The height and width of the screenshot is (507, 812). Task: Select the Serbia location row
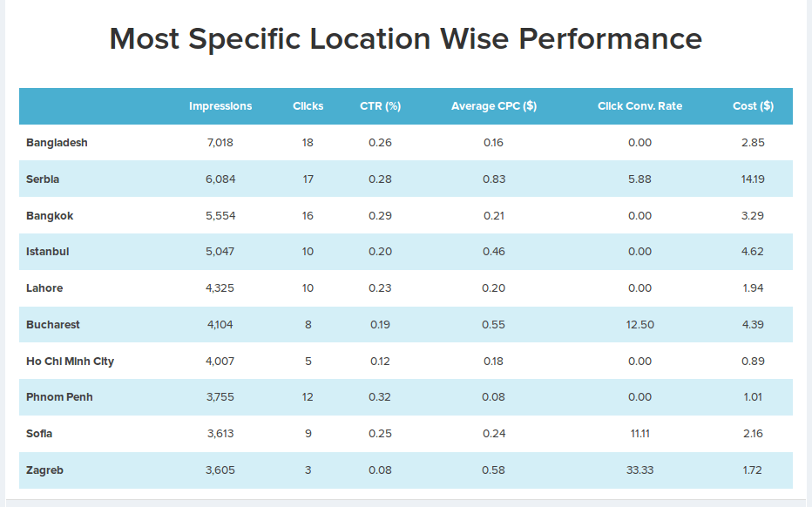[405, 179]
